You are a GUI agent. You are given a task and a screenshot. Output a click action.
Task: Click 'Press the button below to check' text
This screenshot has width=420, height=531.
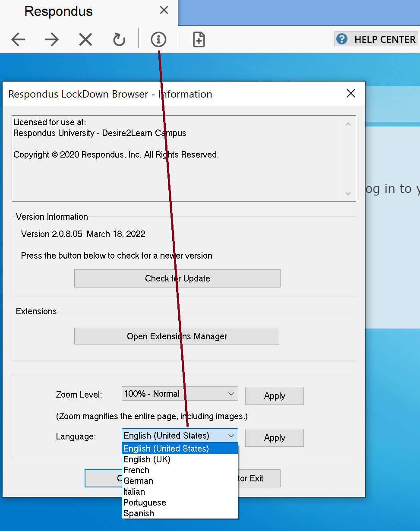(117, 256)
